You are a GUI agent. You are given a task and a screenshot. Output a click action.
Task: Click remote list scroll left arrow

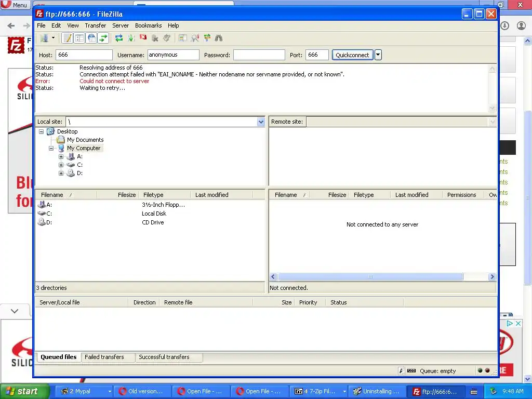(273, 277)
